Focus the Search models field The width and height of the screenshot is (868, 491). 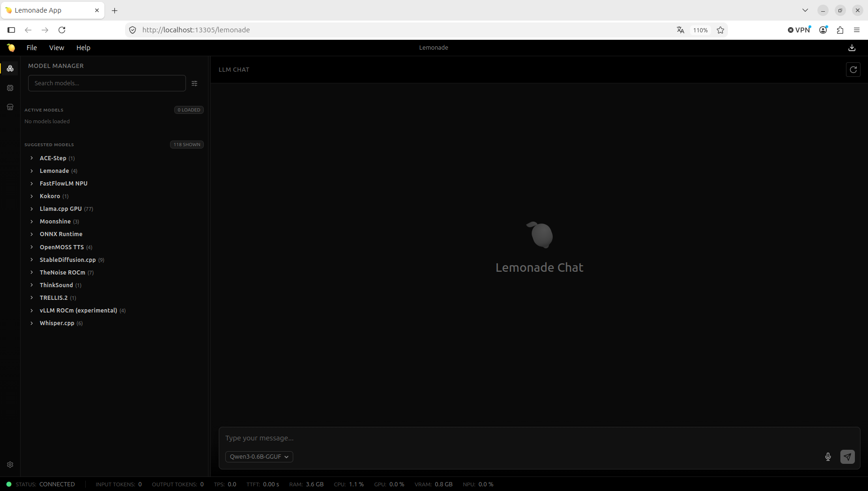click(x=107, y=83)
